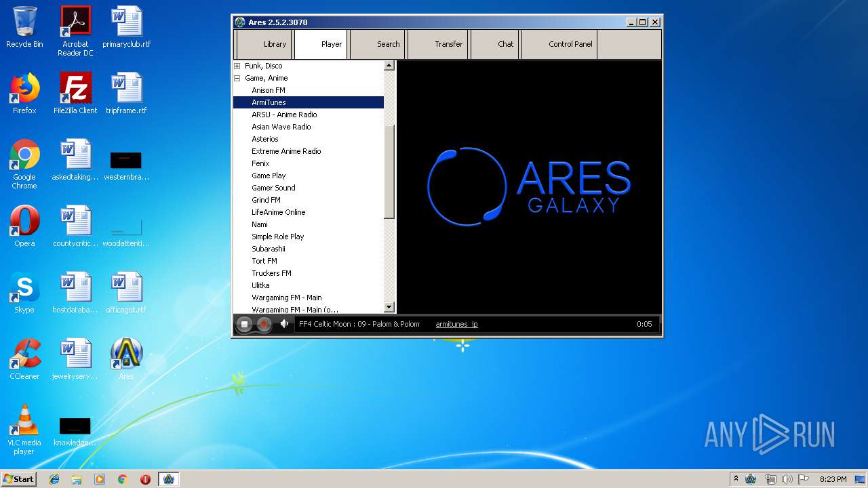Expand the Funk, Disco category
Image resolution: width=868 pixels, height=488 pixels.
pos(237,66)
